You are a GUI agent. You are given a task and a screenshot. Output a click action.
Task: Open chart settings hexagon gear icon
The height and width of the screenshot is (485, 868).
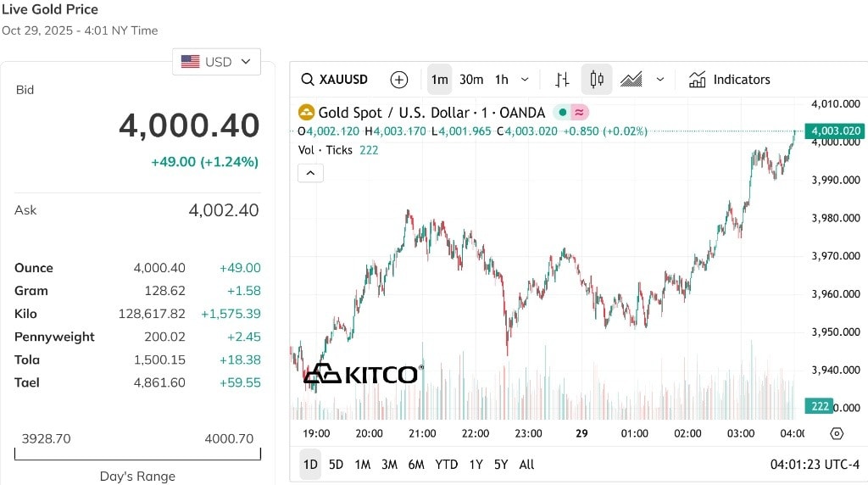tap(837, 433)
